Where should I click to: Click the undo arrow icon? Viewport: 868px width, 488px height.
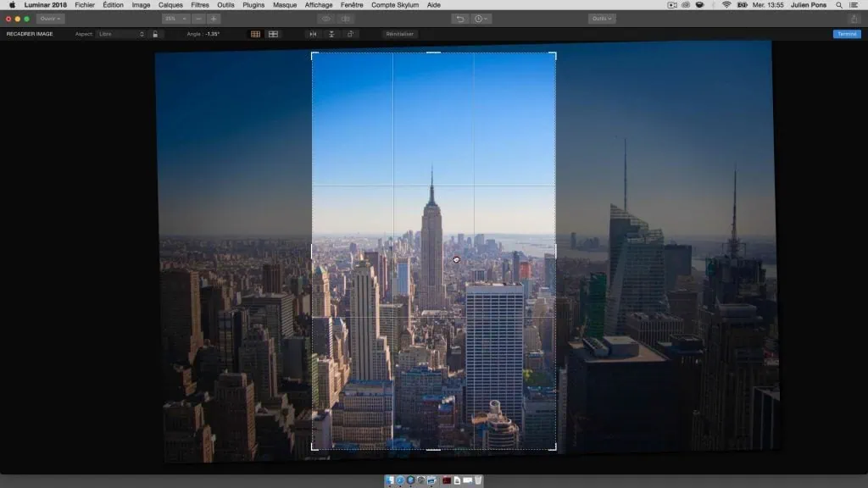pos(460,19)
